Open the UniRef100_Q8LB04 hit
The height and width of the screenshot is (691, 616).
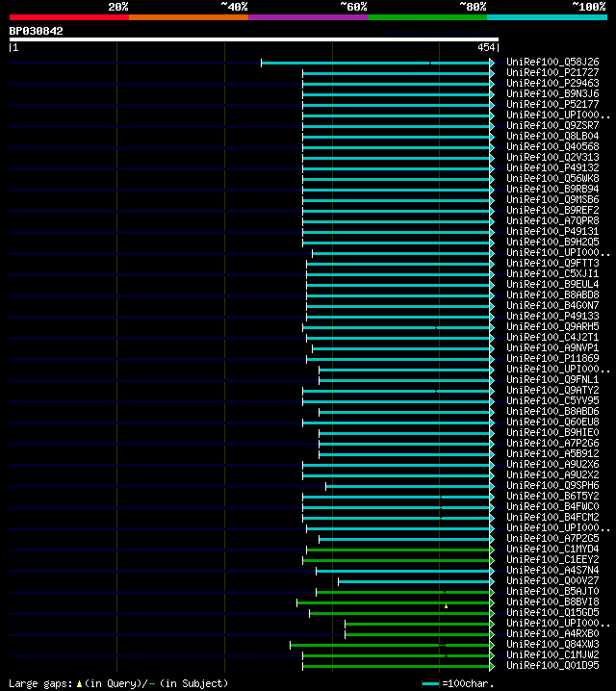(552, 136)
